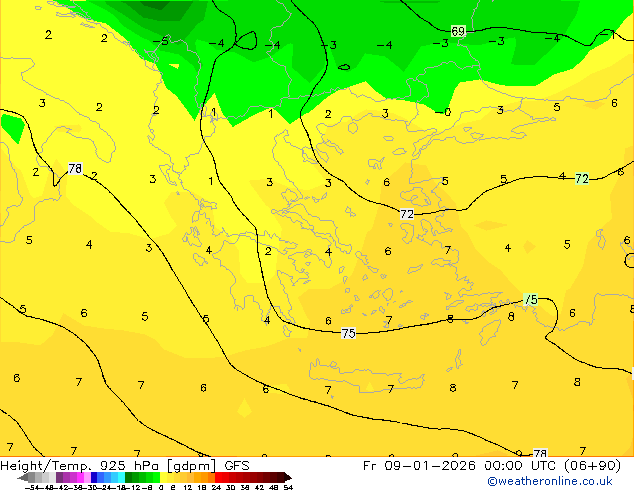634x490 pixels.
Task: Click the '[gdpm]' unit text
Action: 192,466
